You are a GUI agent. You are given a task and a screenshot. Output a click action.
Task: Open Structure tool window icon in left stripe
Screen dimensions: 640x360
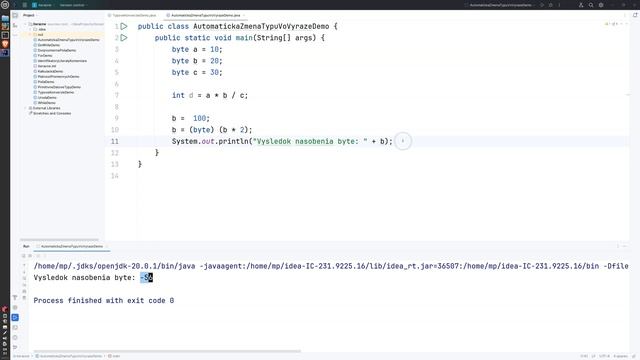click(15, 25)
